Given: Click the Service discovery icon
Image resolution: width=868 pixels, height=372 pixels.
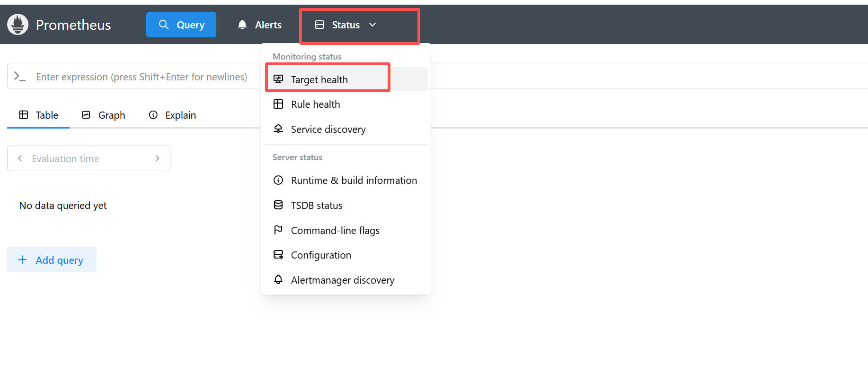Looking at the screenshot, I should 278,129.
